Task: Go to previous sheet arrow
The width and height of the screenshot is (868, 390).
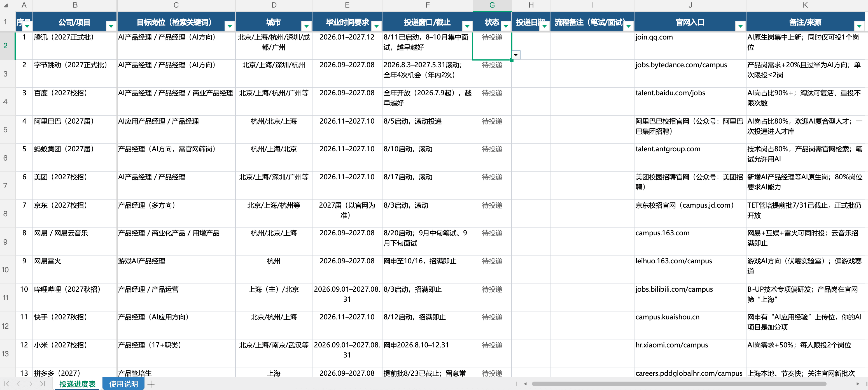Action: point(18,384)
